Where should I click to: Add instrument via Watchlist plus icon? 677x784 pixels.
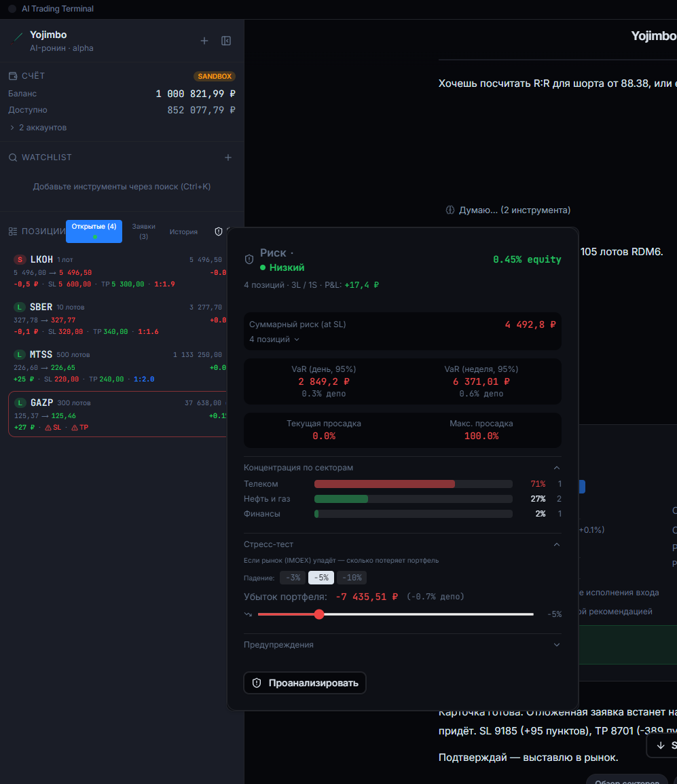[x=228, y=157]
